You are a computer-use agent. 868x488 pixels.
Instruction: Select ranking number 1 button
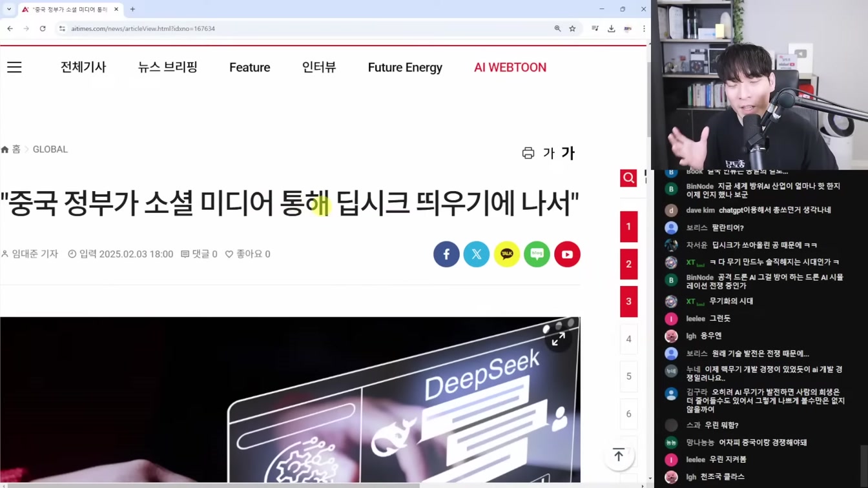[628, 227]
